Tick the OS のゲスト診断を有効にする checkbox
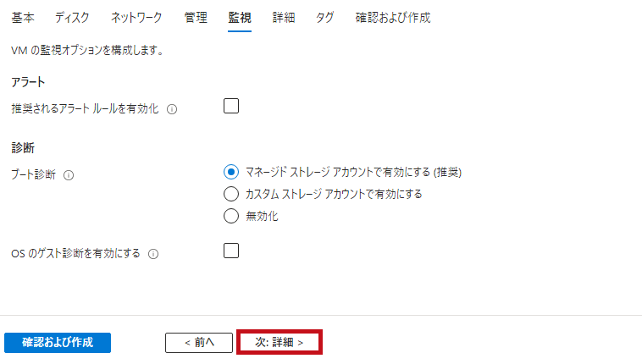642x364 pixels. (231, 251)
